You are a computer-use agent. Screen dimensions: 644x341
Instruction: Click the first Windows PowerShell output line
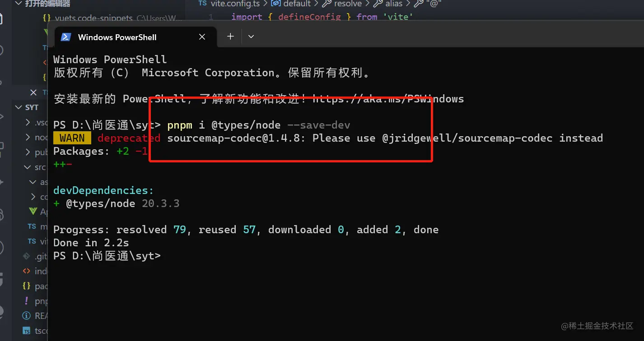tap(110, 60)
